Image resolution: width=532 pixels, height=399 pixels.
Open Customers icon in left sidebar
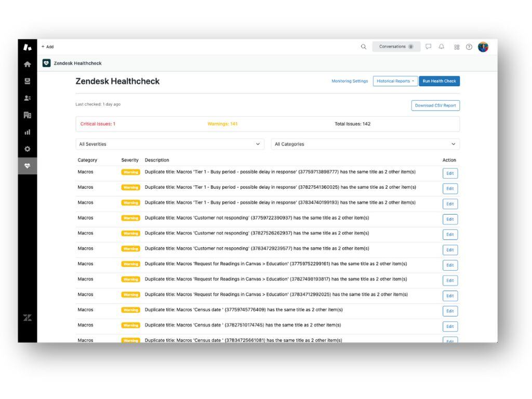pyautogui.click(x=28, y=98)
